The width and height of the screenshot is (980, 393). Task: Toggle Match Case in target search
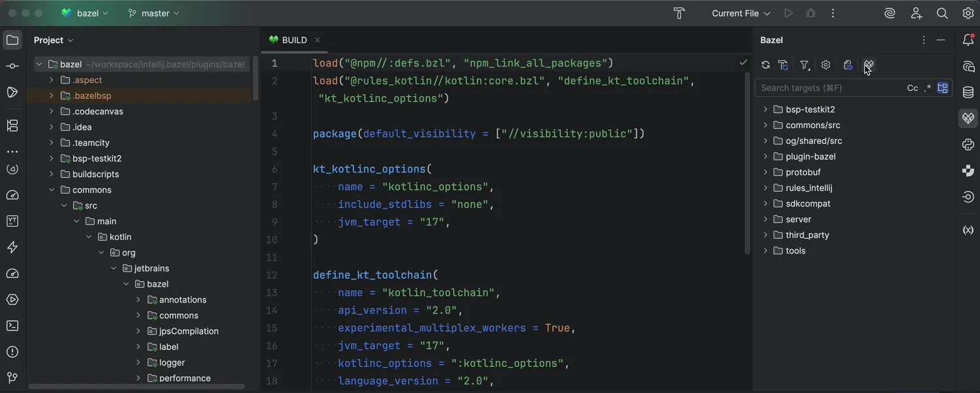(x=912, y=88)
